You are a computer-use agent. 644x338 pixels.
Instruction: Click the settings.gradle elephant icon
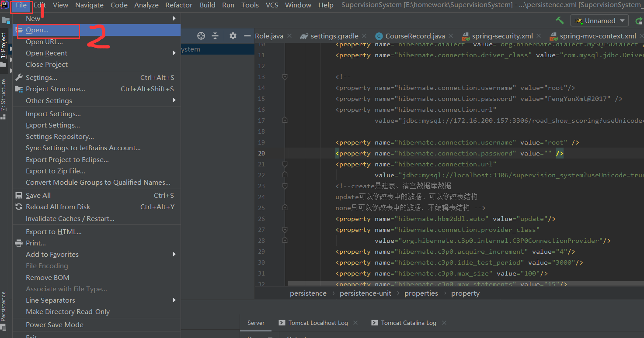(x=303, y=36)
